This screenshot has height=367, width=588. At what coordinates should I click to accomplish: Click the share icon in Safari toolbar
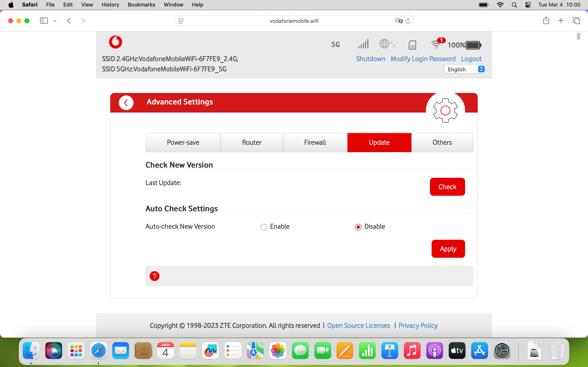(546, 20)
